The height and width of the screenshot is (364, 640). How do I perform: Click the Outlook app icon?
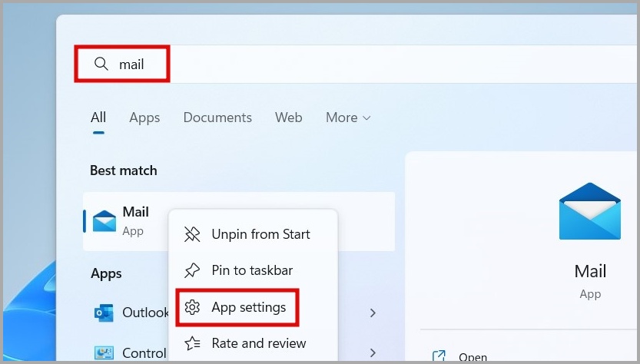pyautogui.click(x=104, y=313)
